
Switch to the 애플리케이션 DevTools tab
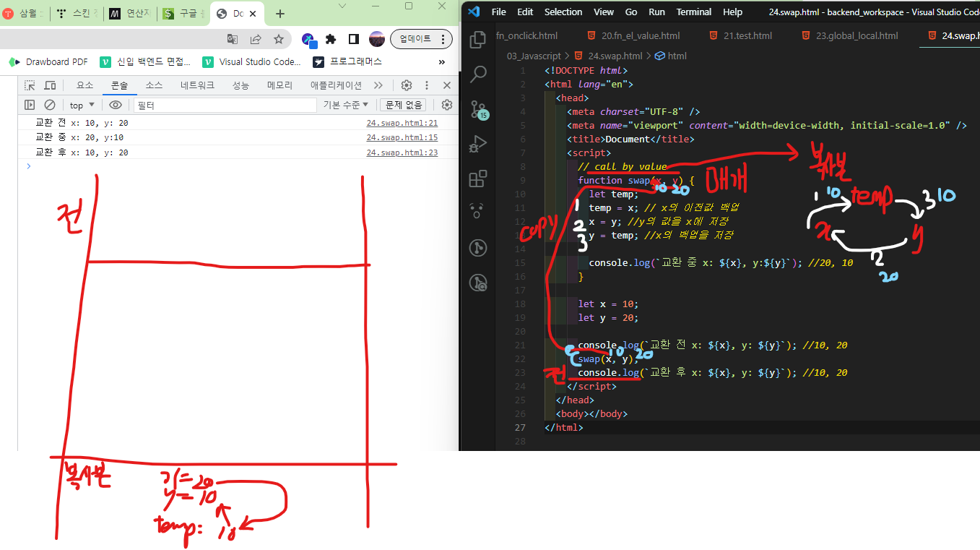(x=336, y=85)
